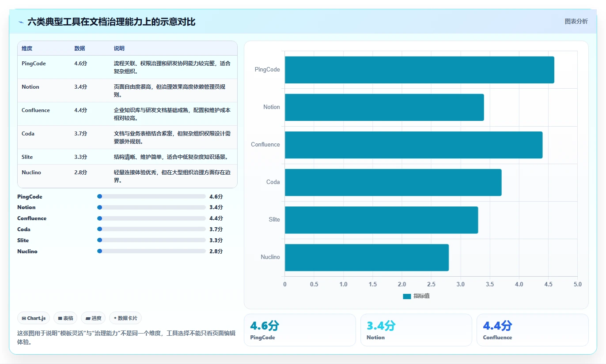The width and height of the screenshot is (606, 364).
Task: Open the 4.6分 PingCode data card
Action: coord(300,330)
